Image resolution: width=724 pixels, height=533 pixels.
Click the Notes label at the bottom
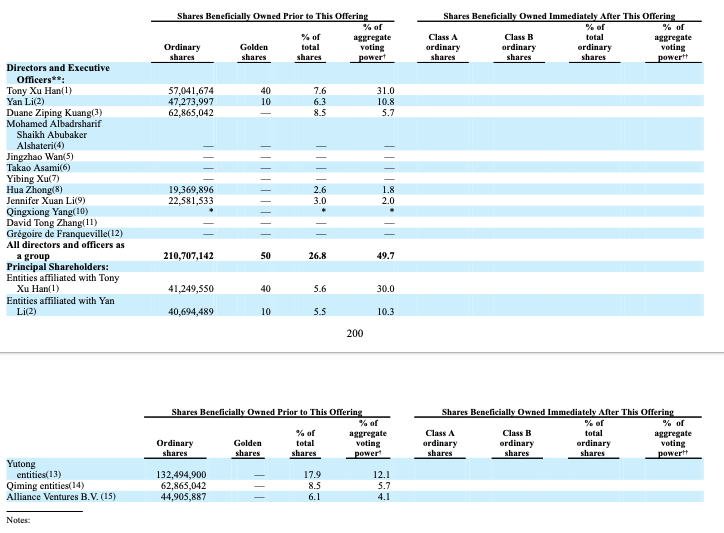coord(19,520)
